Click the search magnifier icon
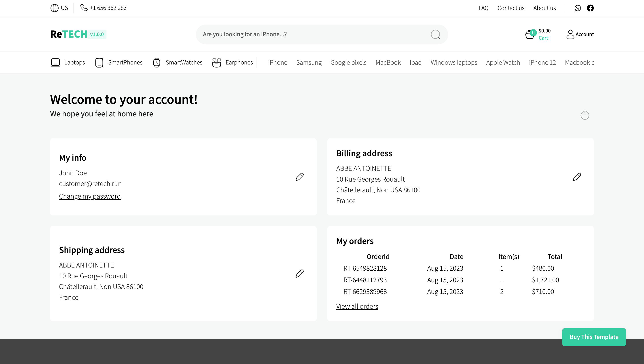 436,34
